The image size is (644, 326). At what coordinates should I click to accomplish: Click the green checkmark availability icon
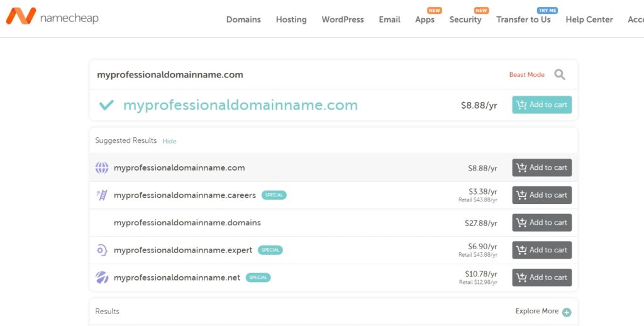click(106, 105)
